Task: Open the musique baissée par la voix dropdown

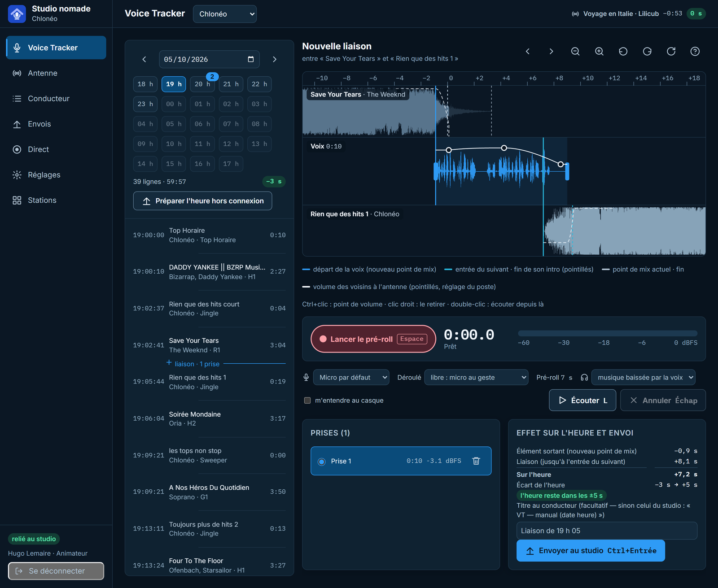Action: pos(644,378)
